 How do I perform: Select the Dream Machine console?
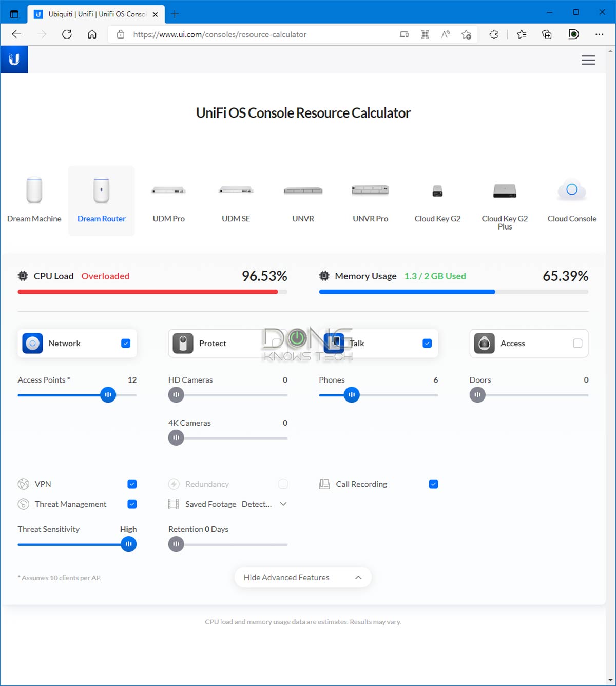[34, 201]
